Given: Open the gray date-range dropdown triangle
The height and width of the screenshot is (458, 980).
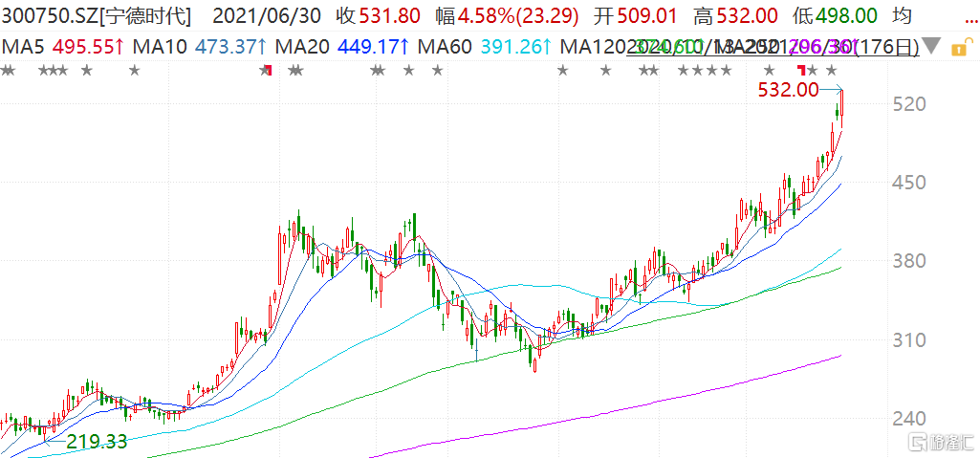Looking at the screenshot, I should [932, 46].
